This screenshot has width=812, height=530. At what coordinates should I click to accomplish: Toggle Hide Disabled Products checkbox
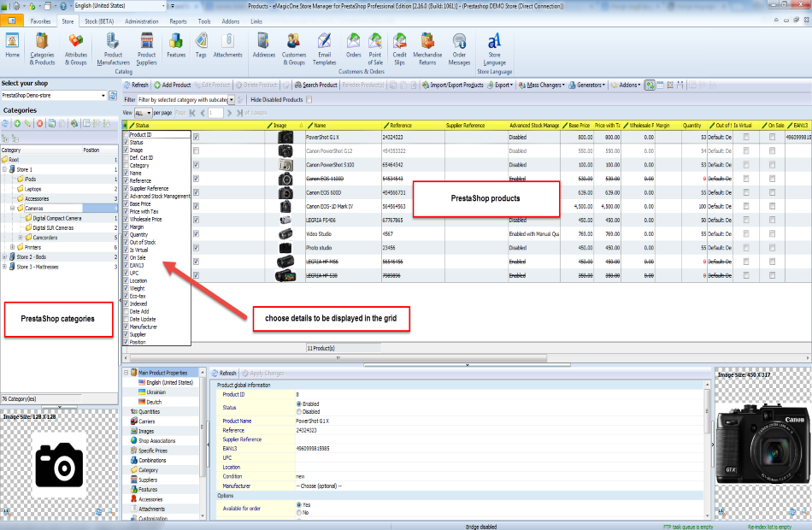(x=309, y=99)
